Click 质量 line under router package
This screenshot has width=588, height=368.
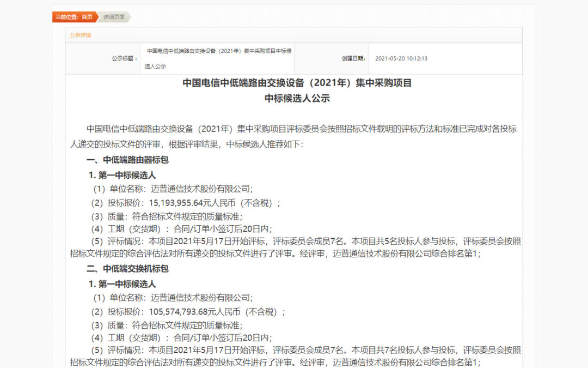coord(167,216)
